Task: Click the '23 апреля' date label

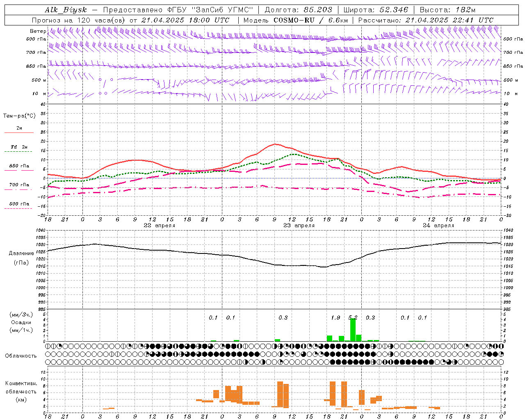Action: (x=299, y=226)
